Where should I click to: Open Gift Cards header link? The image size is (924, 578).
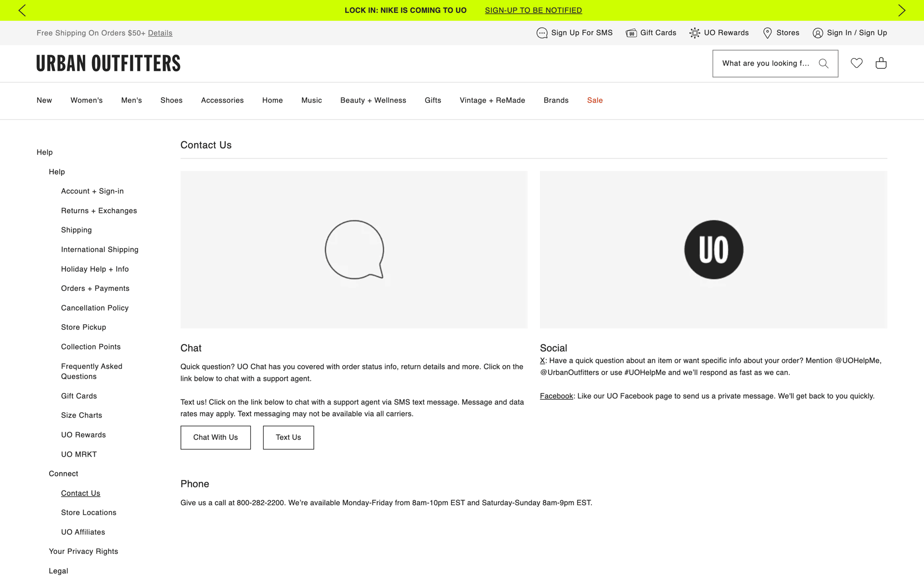[658, 33]
